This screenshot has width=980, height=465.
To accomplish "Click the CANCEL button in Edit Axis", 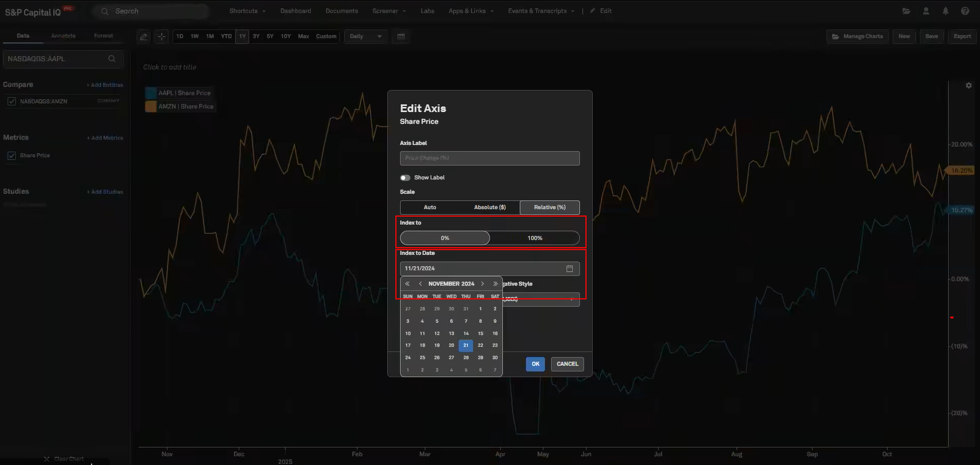I will click(567, 364).
